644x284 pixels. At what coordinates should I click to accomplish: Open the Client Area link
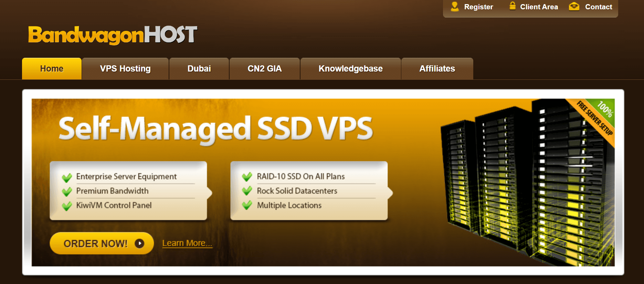pos(539,7)
